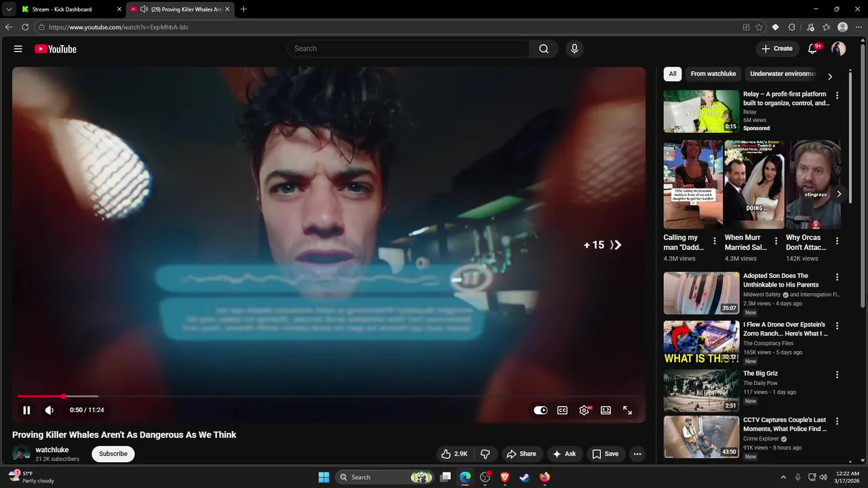Open options for Epstein drone video

tap(837, 326)
